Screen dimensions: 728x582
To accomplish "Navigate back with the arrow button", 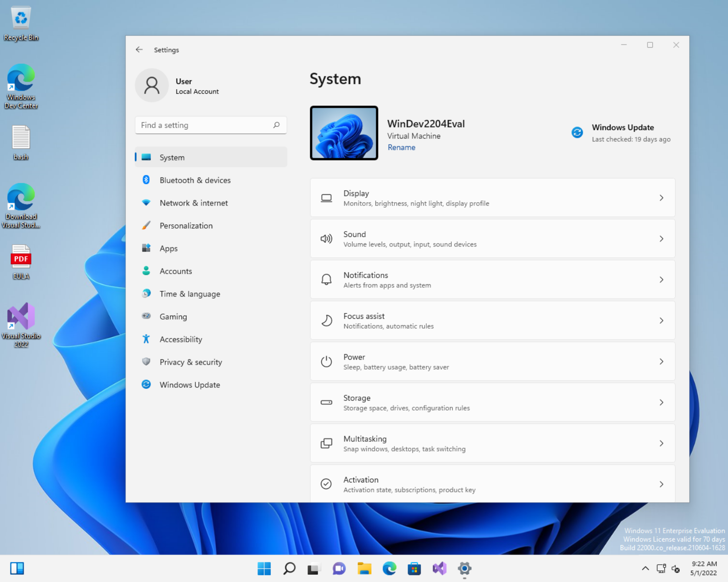I will coord(139,50).
